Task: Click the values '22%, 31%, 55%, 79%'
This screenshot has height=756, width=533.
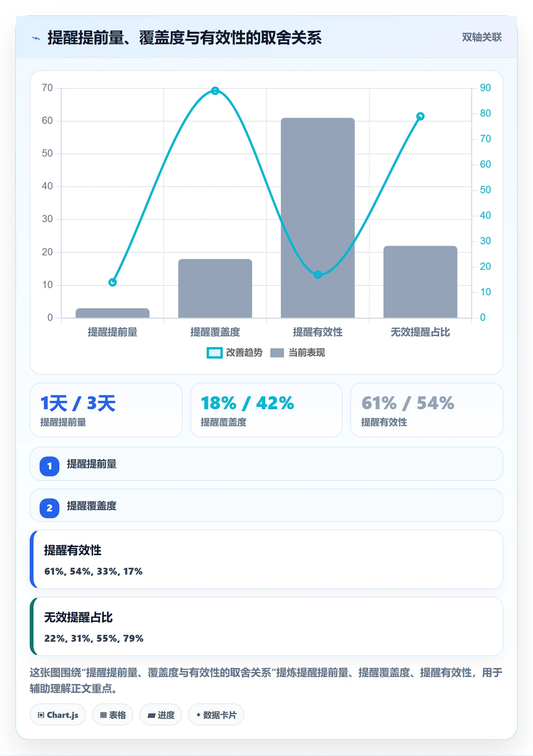Action: coord(94,638)
